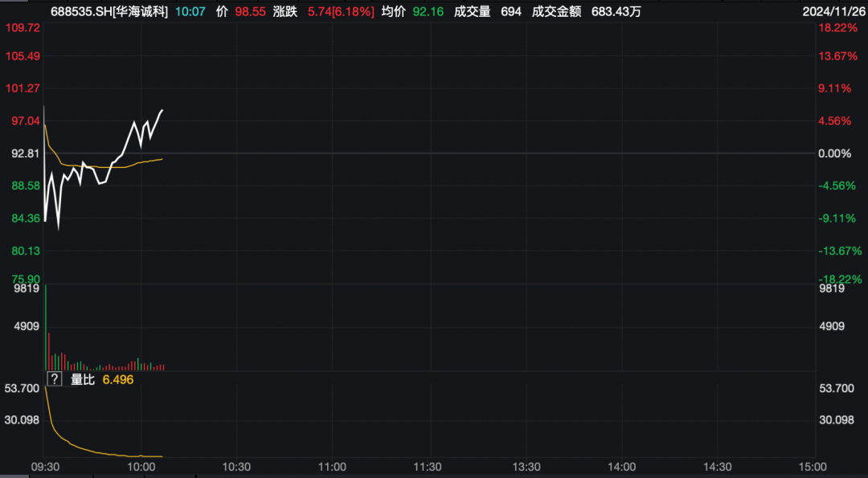
Task: Click the red 4.56% axis label
Action: [x=835, y=121]
